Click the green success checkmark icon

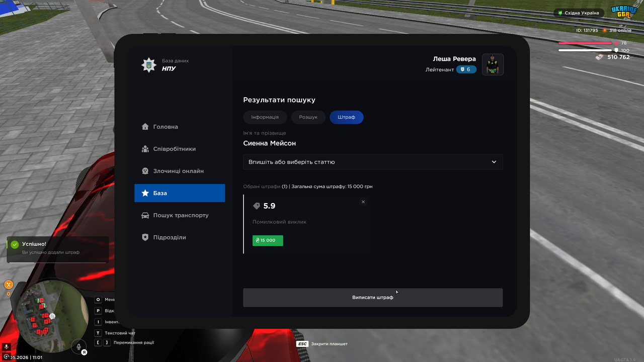click(x=15, y=244)
